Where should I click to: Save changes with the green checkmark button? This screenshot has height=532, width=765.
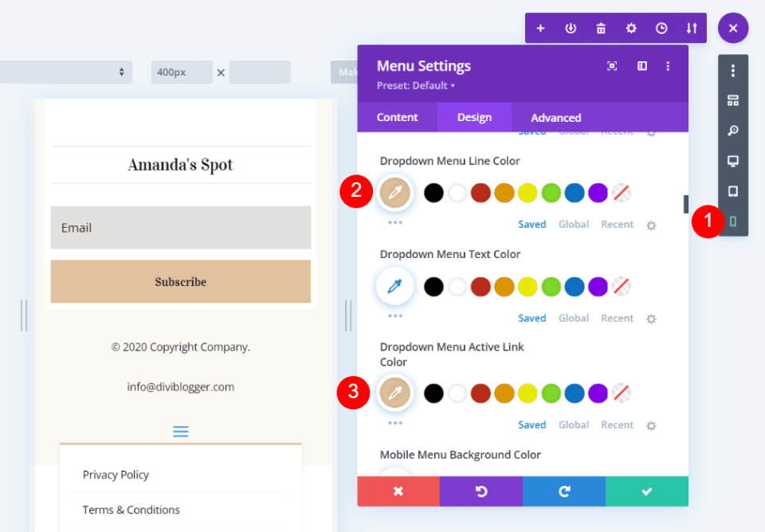click(x=646, y=491)
